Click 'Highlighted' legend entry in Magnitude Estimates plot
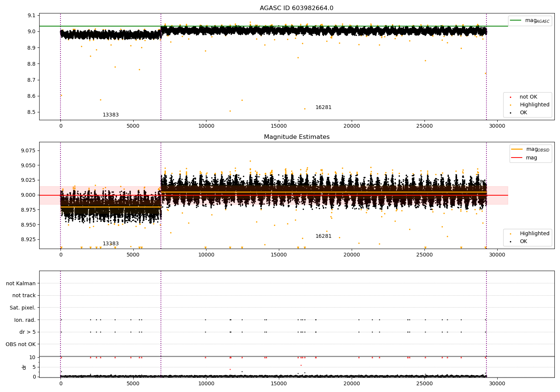560x392 pixels. tap(534, 234)
